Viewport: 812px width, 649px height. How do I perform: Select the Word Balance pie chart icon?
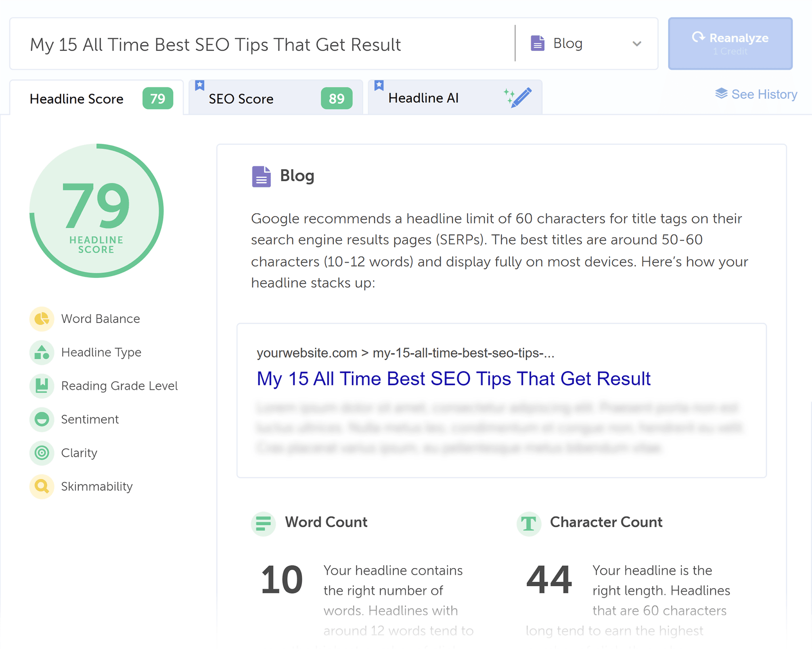coord(41,319)
